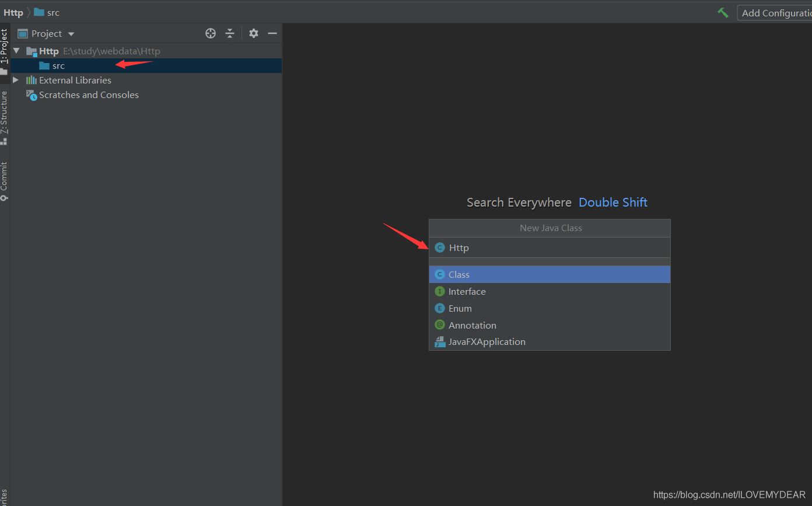Click the class name field containing Http
The image size is (812, 506).
(x=554, y=247)
